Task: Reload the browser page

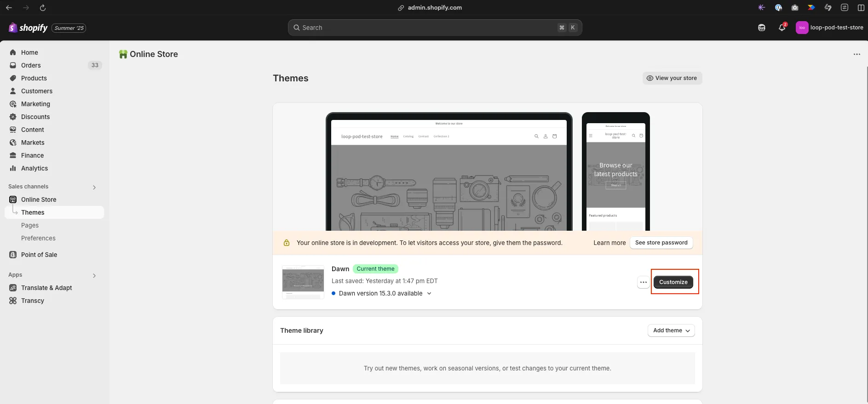Action: pos(43,7)
